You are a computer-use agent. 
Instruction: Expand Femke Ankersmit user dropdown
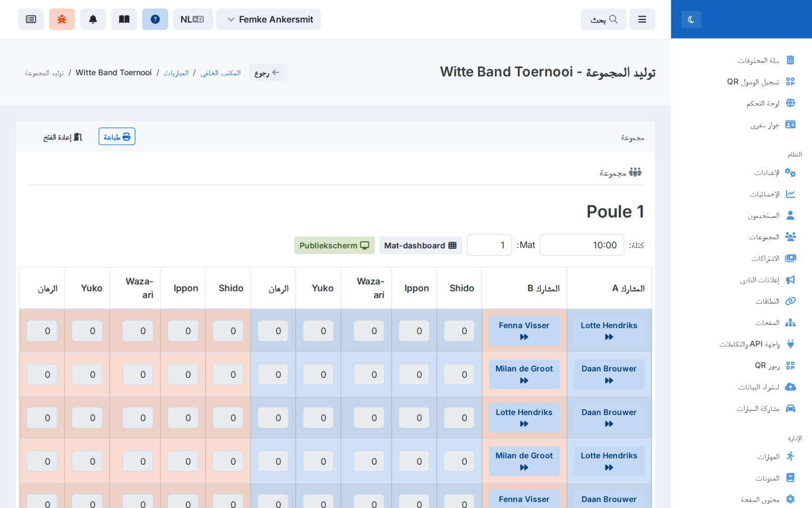click(x=268, y=19)
